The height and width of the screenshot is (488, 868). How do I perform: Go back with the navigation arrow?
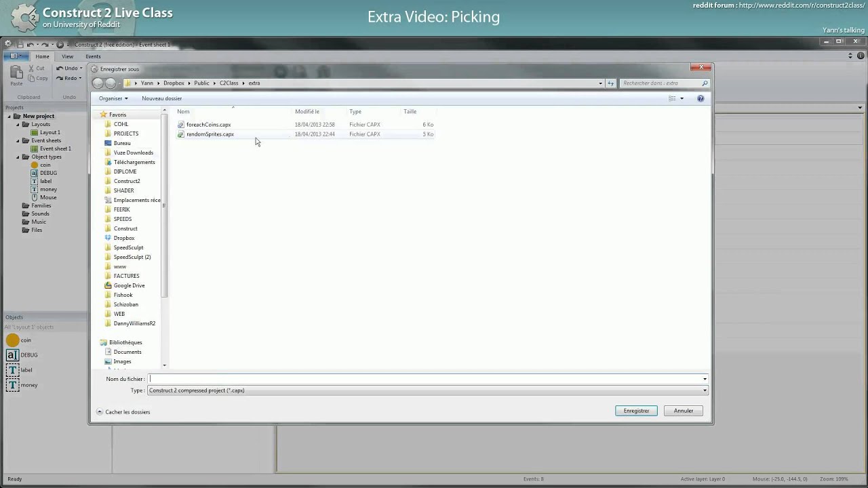pos(98,83)
